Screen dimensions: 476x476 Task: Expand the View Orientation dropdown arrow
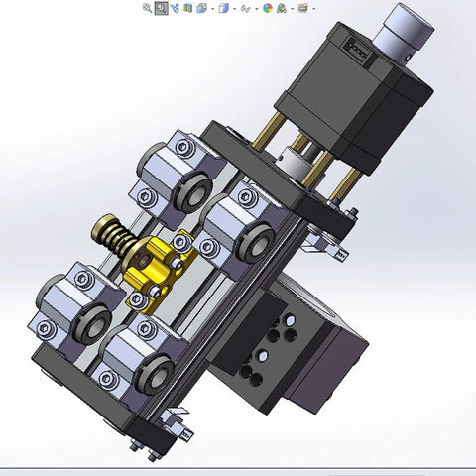(x=212, y=9)
